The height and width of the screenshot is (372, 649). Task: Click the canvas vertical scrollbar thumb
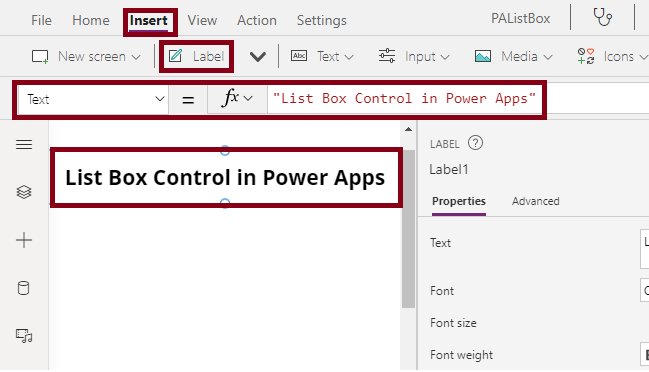[408, 229]
